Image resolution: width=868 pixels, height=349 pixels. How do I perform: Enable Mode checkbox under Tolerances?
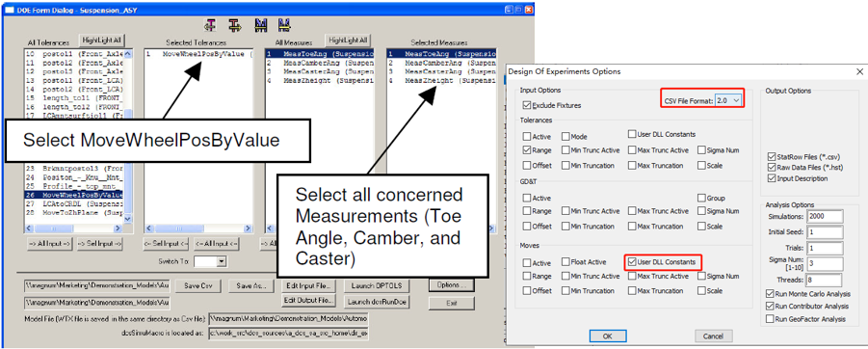pyautogui.click(x=566, y=137)
